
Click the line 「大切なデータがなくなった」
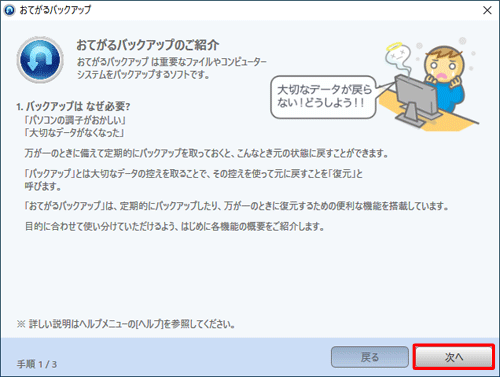tap(74, 133)
